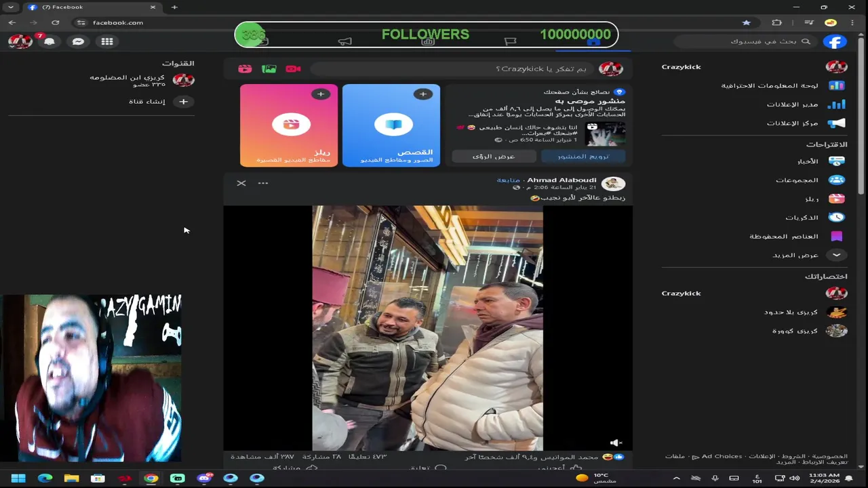Open Discord from the taskbar
868x488 pixels.
(204, 478)
